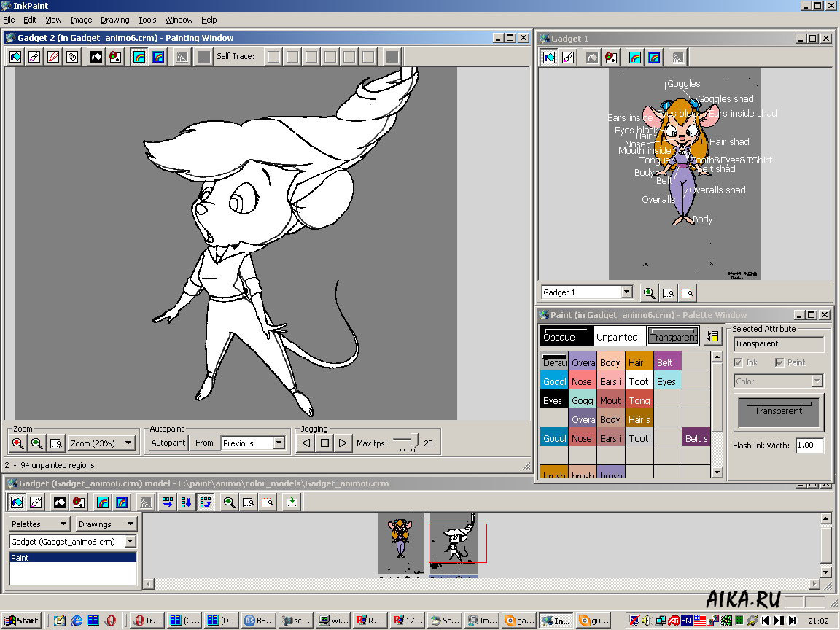Image resolution: width=840 pixels, height=630 pixels.
Task: Click arrange-in-rows icon in model window toolbar
Action: [x=168, y=502]
